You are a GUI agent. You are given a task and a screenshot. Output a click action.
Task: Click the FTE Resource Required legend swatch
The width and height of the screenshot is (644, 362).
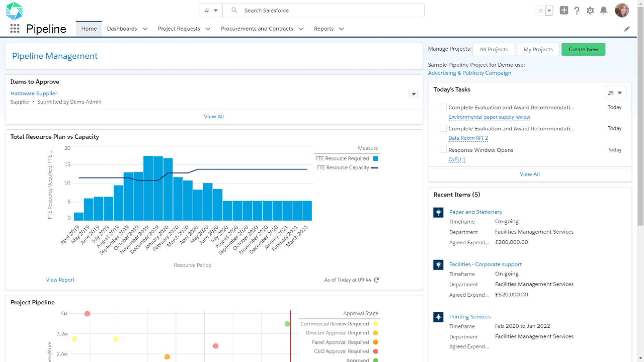click(375, 158)
